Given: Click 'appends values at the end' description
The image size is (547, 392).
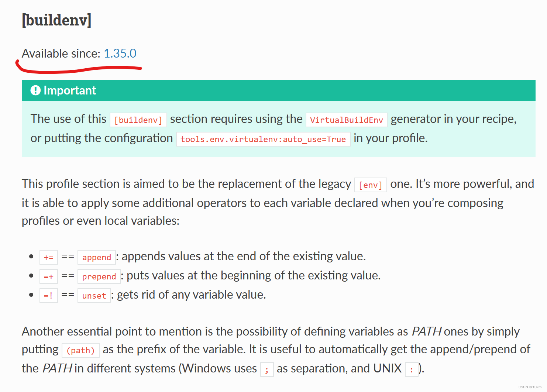Looking at the screenshot, I should tap(244, 256).
